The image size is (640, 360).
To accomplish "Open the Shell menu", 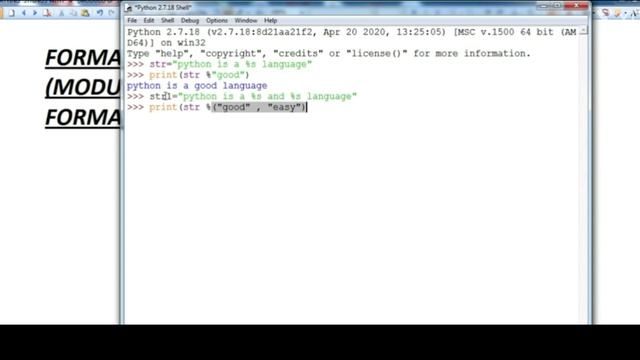I will point(167,20).
